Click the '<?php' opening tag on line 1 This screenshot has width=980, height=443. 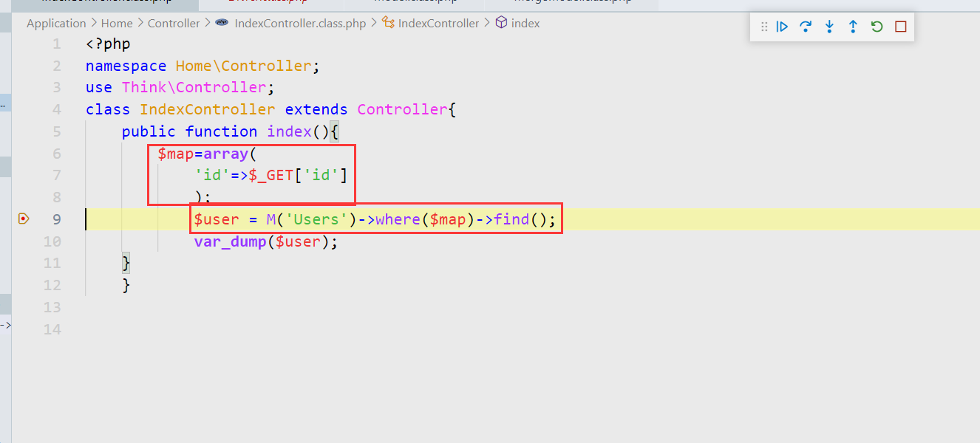click(108, 44)
